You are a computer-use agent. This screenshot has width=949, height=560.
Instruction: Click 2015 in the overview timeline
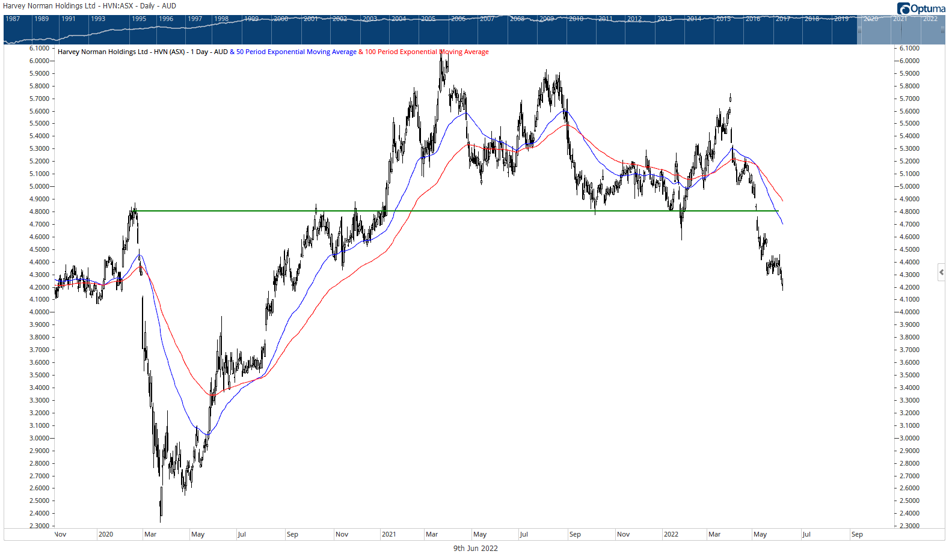723,19
